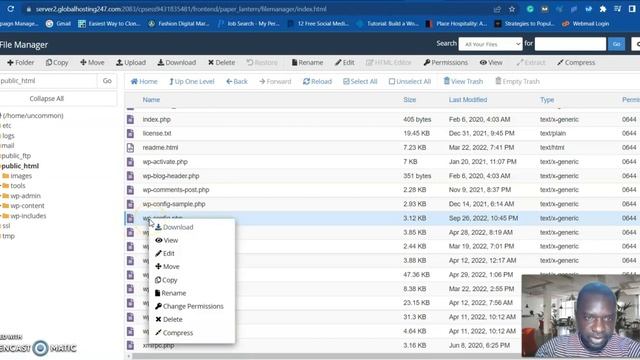Focus the search text field
This screenshot has width=640, height=360.
570,44
